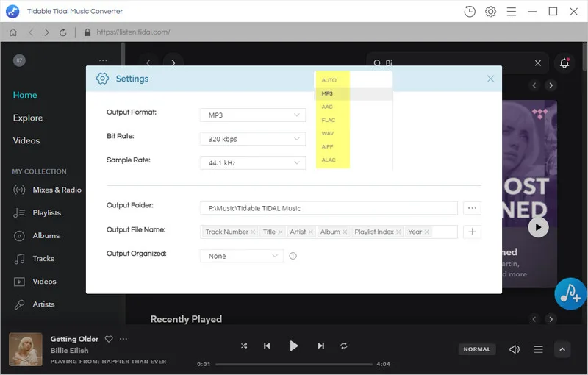The height and width of the screenshot is (375, 588).
Task: Play the featured album card
Action: (538, 227)
